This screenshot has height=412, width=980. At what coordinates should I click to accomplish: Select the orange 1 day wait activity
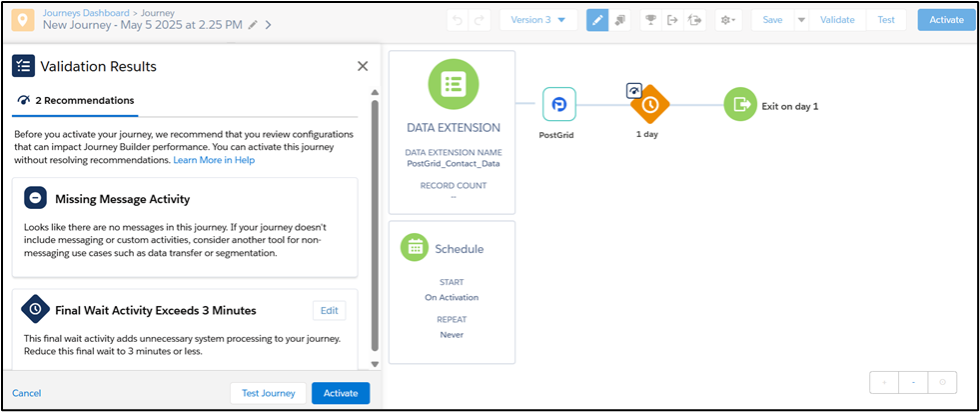[x=649, y=104]
